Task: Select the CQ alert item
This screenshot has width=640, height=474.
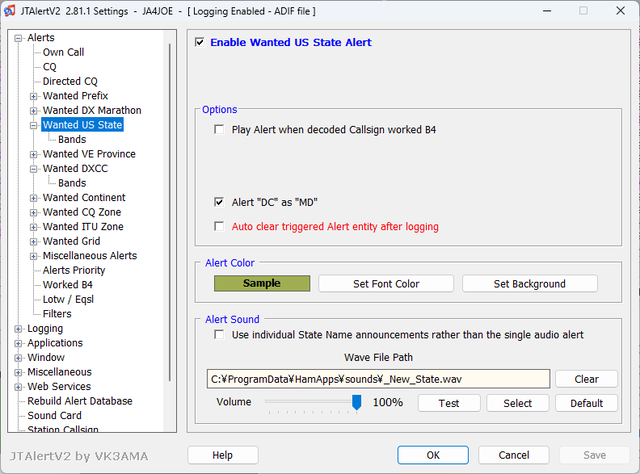Action: tap(49, 67)
